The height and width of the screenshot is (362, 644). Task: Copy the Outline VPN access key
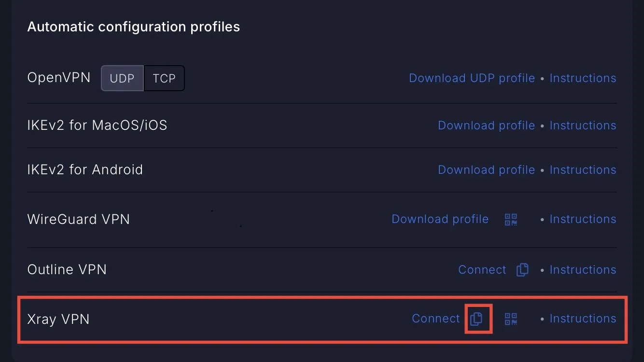pyautogui.click(x=522, y=270)
